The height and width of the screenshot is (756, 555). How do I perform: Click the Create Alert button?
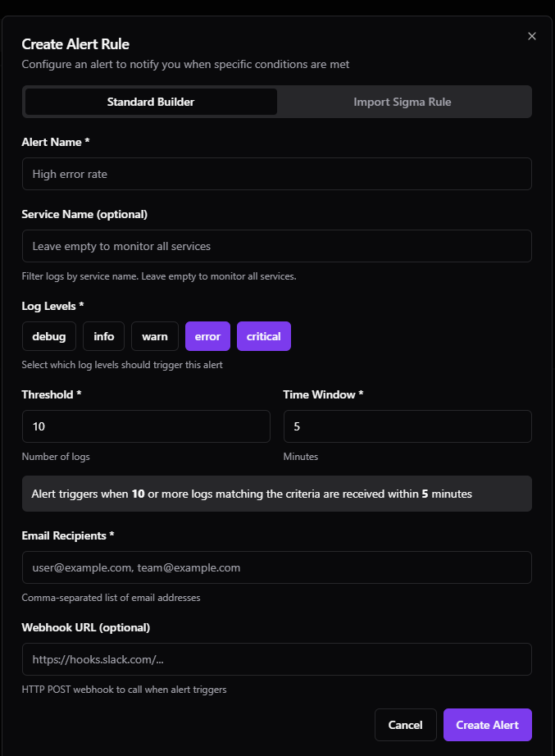(x=487, y=724)
